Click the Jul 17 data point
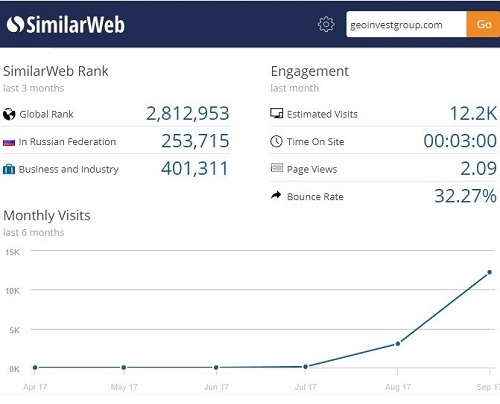This screenshot has width=500, height=404. click(x=305, y=367)
